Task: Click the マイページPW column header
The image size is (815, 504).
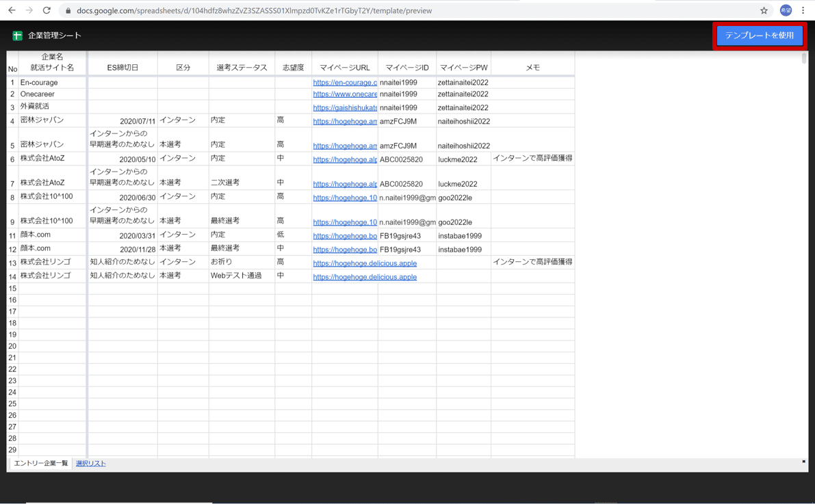Action: (x=464, y=68)
